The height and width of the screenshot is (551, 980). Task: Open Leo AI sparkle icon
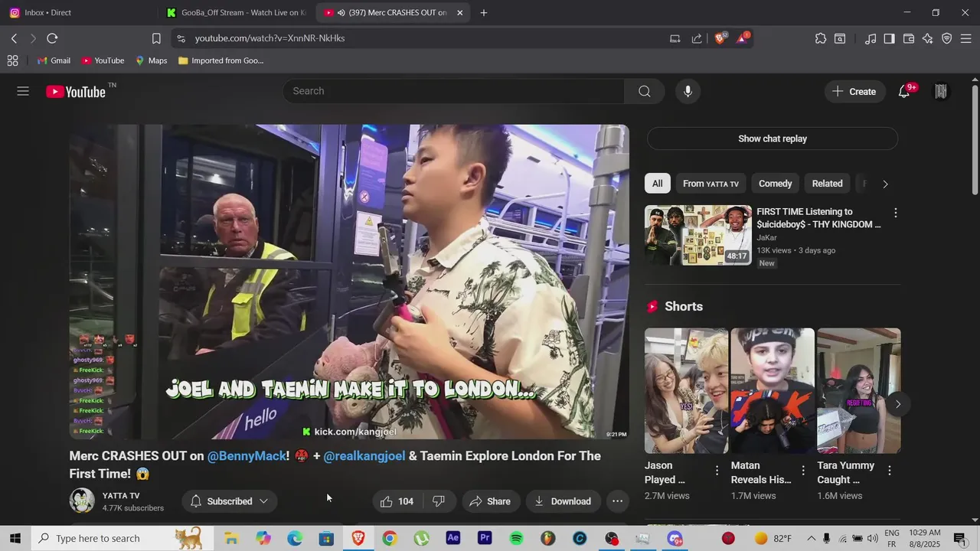coord(928,38)
